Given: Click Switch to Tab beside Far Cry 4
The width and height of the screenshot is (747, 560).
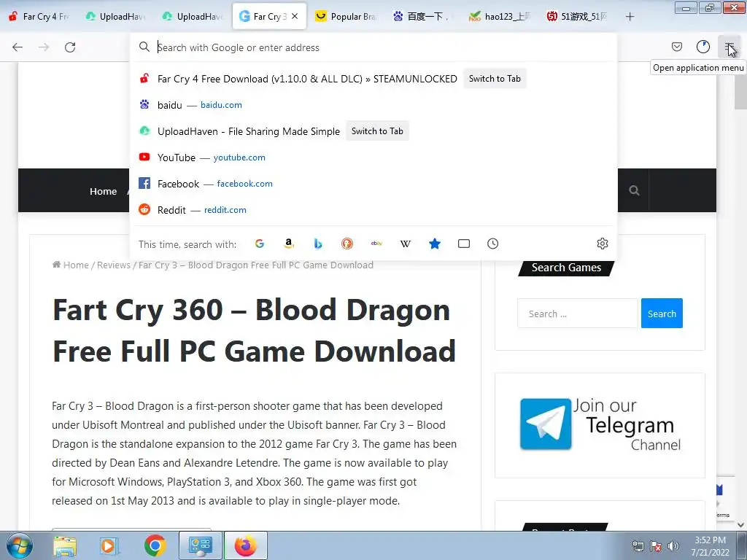Looking at the screenshot, I should click(x=495, y=79).
